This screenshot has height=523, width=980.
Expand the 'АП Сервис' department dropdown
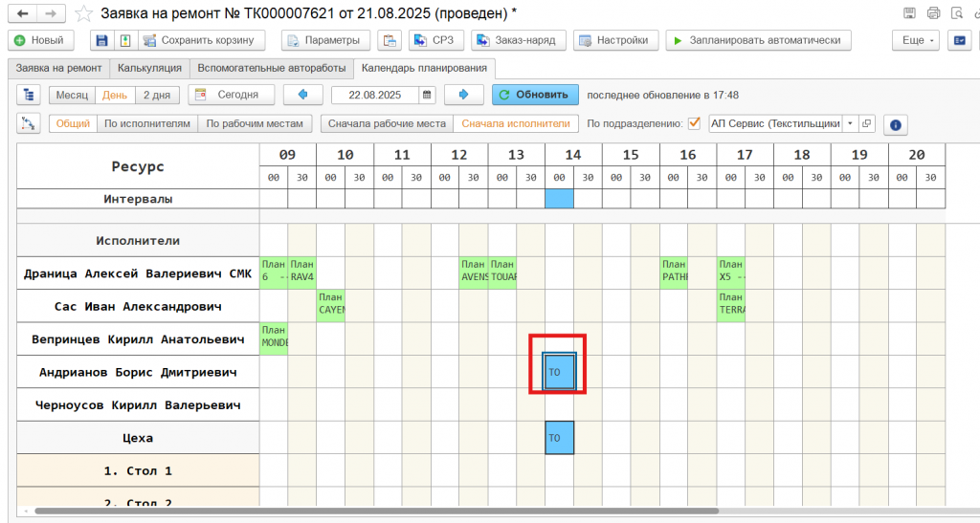pyautogui.click(x=849, y=123)
